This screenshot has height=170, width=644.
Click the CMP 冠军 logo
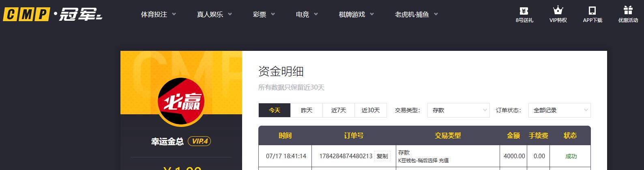[53, 14]
